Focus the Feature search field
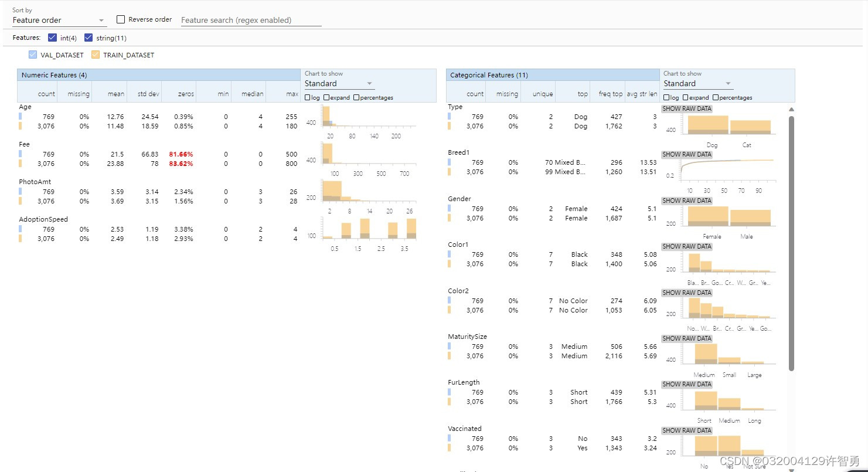This screenshot has width=868, height=472. [251, 20]
